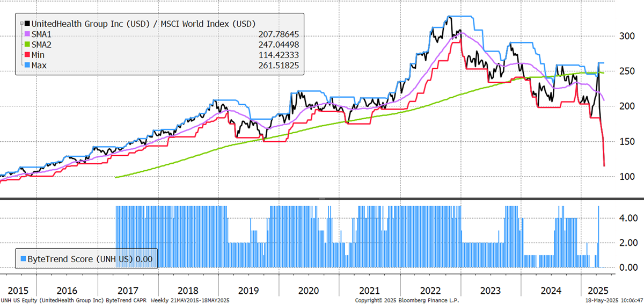
Task: Click the 18-May-2025 10:06:47 timestamp
Action: tap(614, 300)
